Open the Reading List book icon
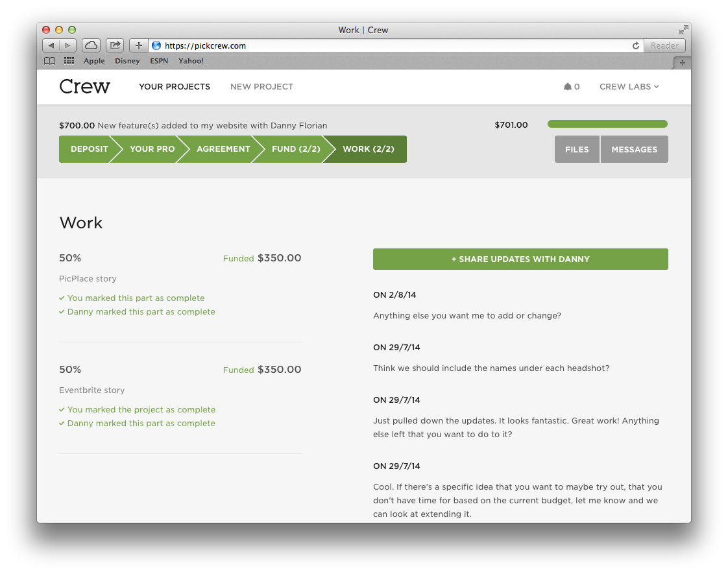The image size is (728, 574). click(x=50, y=61)
